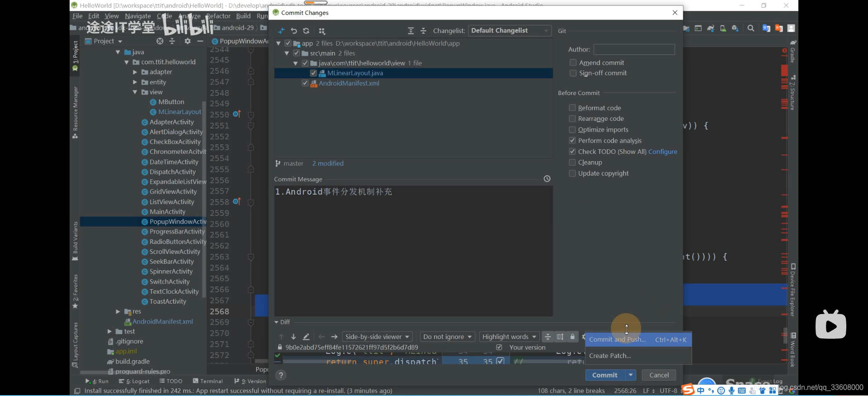Open the Terminal tool window tab
The height and width of the screenshot is (396, 868).
(x=208, y=381)
